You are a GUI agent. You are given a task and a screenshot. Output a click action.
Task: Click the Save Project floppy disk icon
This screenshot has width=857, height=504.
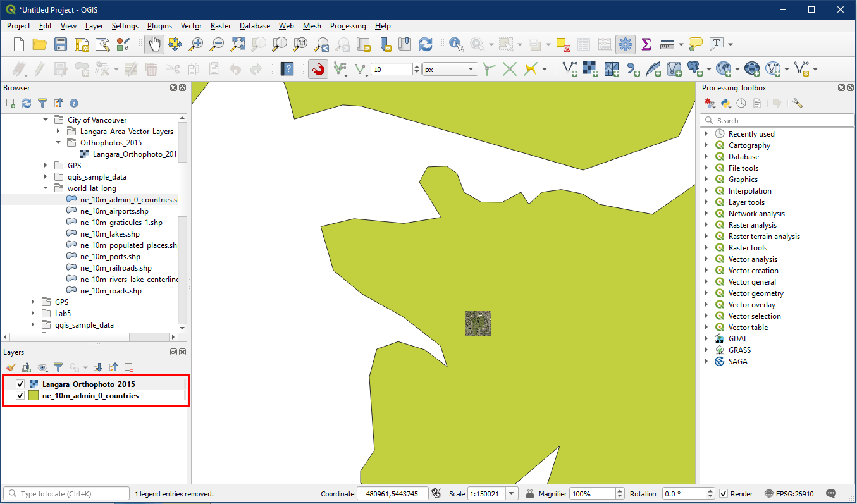click(60, 44)
